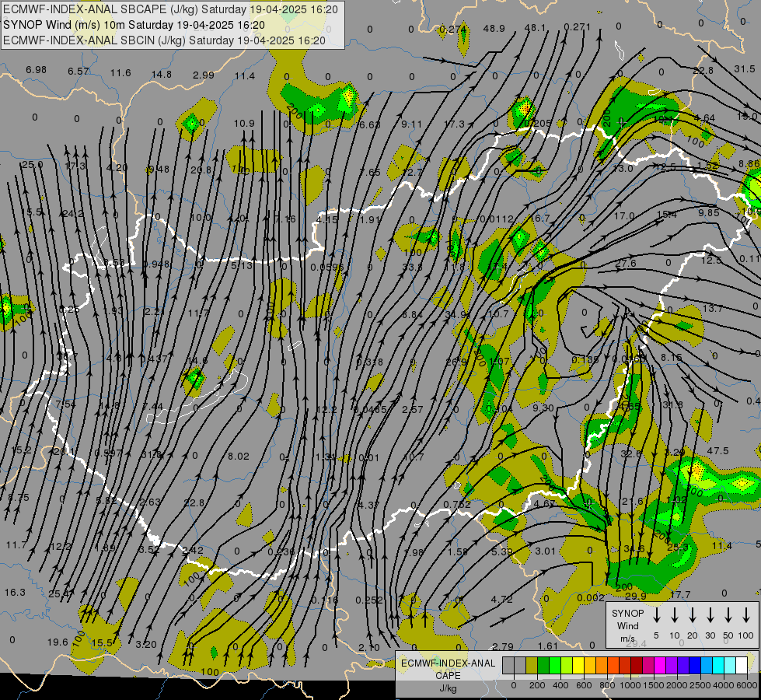The image size is (761, 700).
Task: Pick the leftmost gray swatch in the CAPE legend
Action: tap(508, 665)
